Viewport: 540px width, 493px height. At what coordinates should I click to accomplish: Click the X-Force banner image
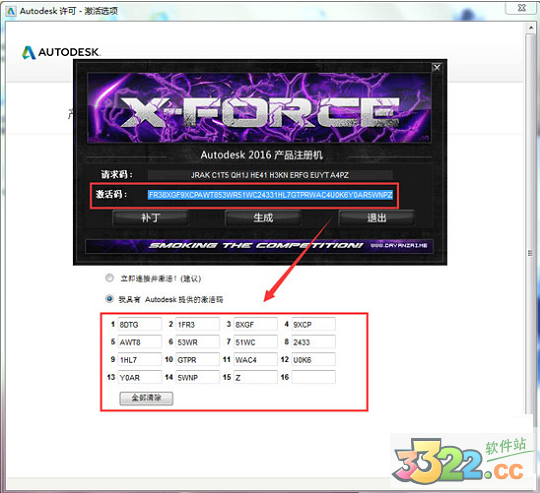[259, 108]
